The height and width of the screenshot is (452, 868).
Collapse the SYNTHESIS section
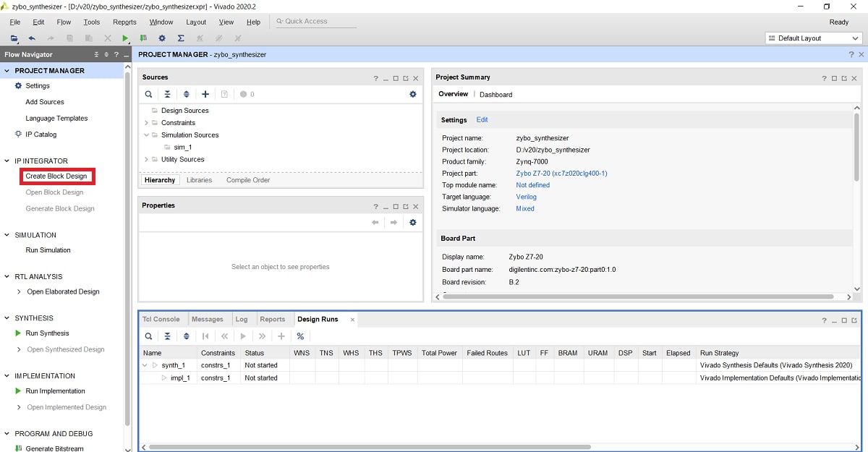click(7, 318)
